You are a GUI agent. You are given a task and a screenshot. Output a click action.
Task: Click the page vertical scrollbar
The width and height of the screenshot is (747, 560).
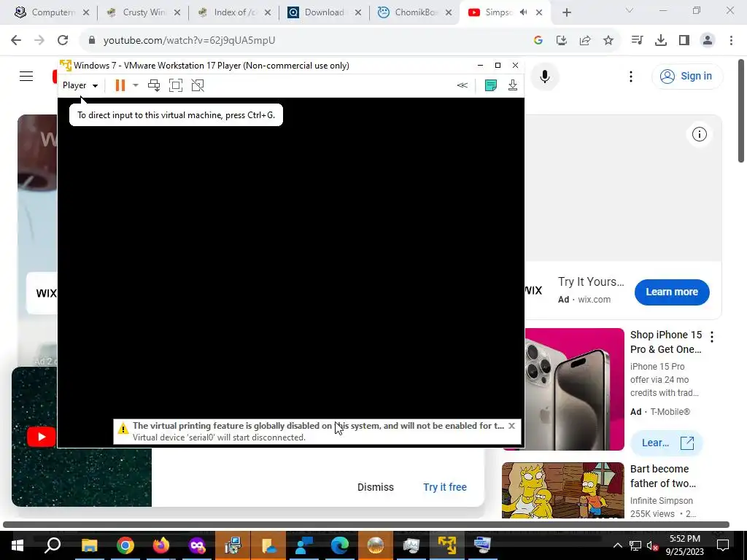[741, 111]
